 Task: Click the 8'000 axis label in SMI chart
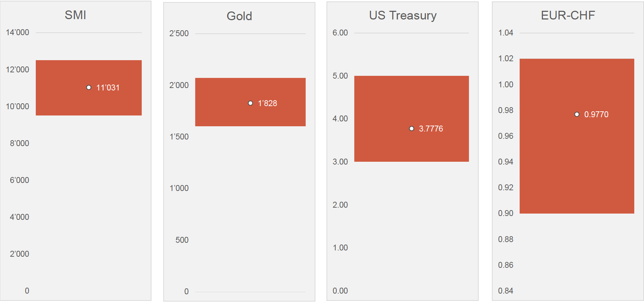point(19,143)
